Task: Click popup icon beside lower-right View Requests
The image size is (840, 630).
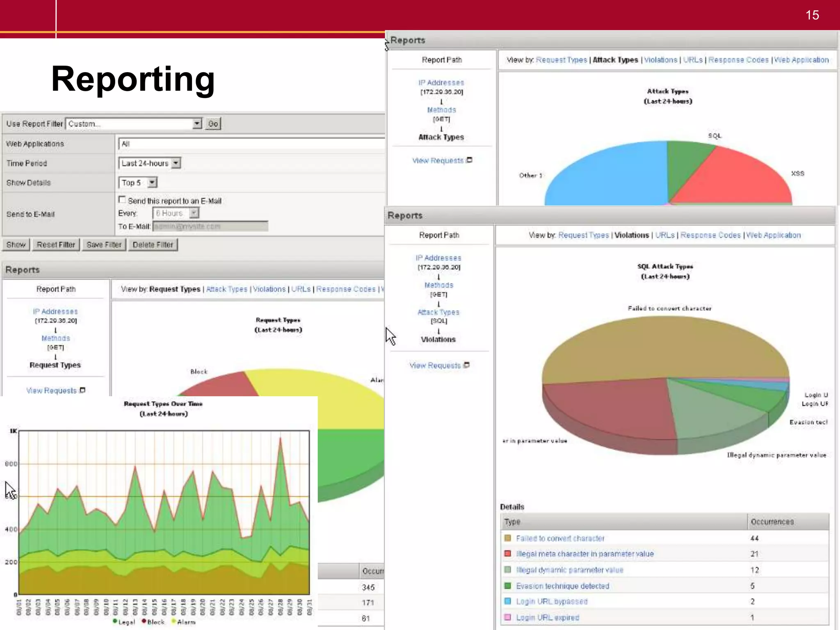Action: 466,365
